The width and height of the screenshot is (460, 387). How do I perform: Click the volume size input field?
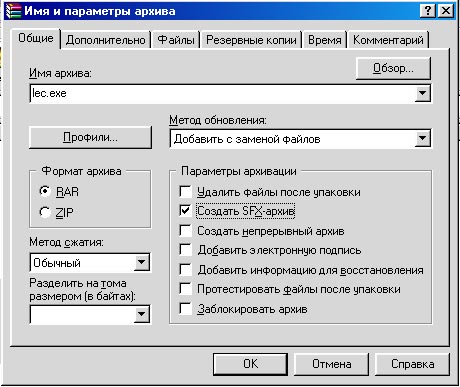(x=82, y=314)
